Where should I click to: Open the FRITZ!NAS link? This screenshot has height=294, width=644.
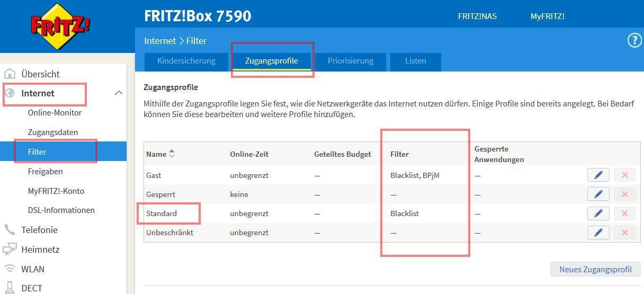click(x=477, y=16)
